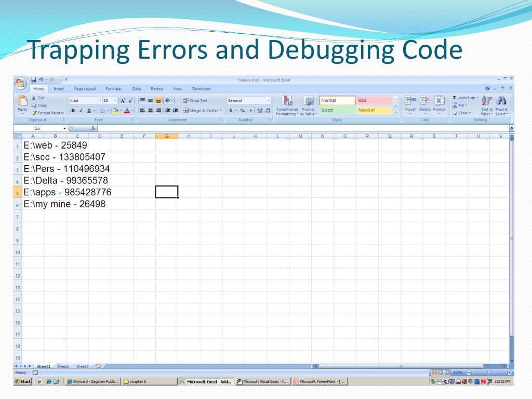Image resolution: width=532 pixels, height=399 pixels.
Task: Apply comma style number format
Action: pyautogui.click(x=251, y=111)
